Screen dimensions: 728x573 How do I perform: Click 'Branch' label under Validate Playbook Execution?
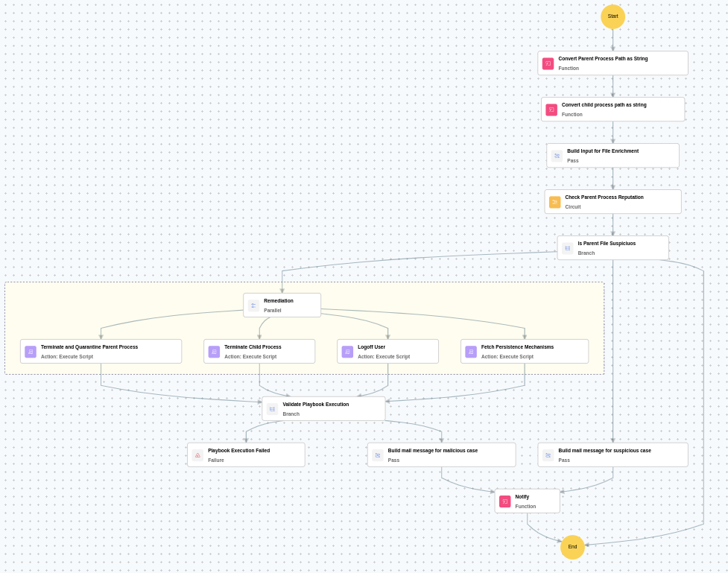pos(291,414)
